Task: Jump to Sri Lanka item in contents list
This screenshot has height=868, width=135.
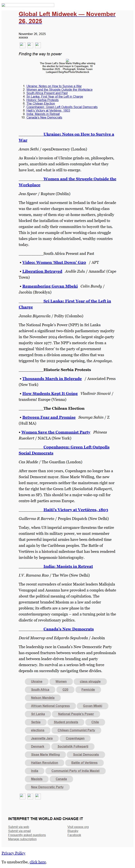Action: coord(54,96)
